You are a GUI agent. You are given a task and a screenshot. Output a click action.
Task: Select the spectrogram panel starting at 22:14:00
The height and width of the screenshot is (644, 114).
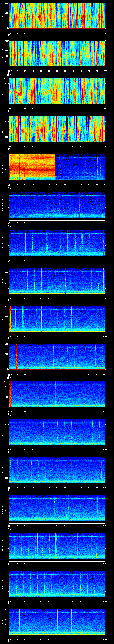(57, 508)
